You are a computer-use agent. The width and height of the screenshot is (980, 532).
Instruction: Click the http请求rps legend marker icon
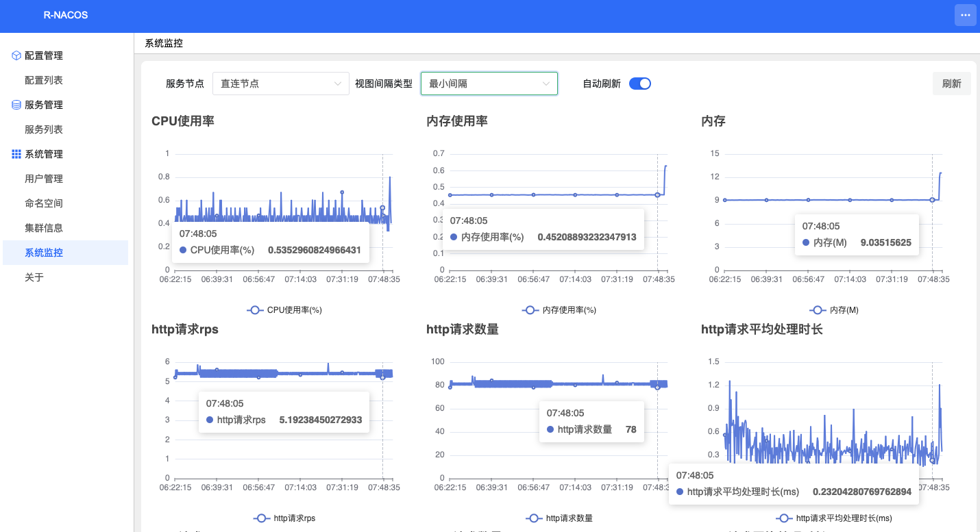pos(262,518)
